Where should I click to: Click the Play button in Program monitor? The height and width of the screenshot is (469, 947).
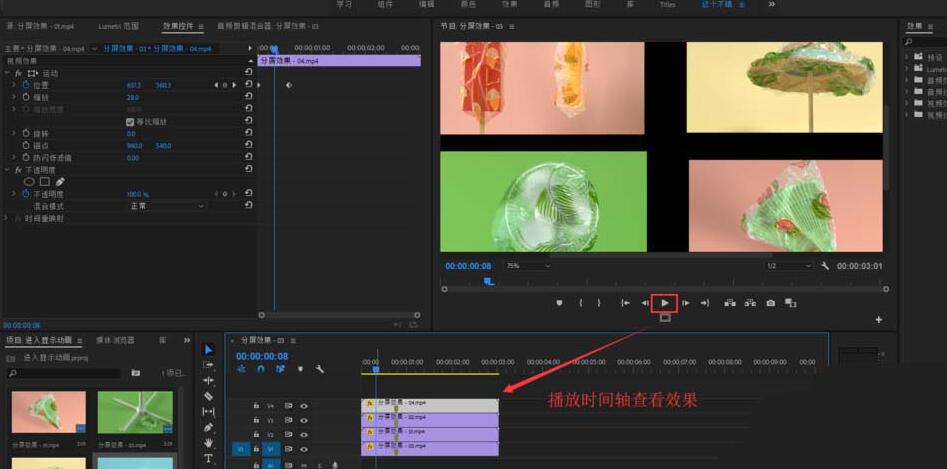[x=665, y=303]
